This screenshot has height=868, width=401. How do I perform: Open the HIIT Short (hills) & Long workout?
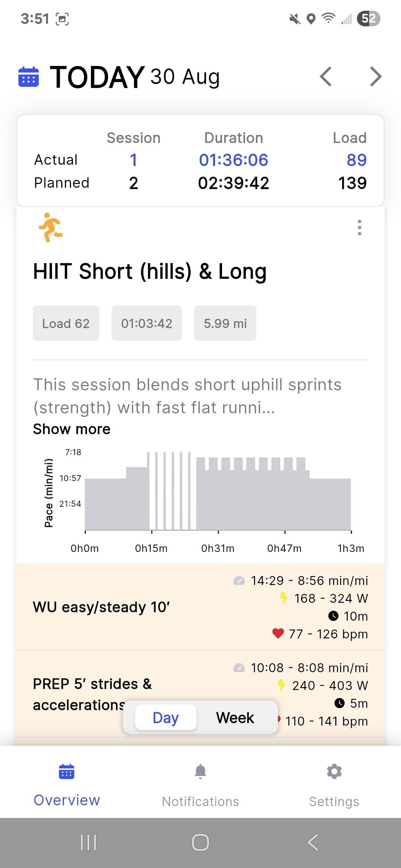tap(150, 271)
